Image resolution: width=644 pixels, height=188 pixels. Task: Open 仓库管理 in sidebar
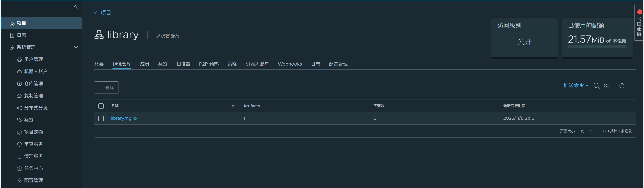(34, 84)
